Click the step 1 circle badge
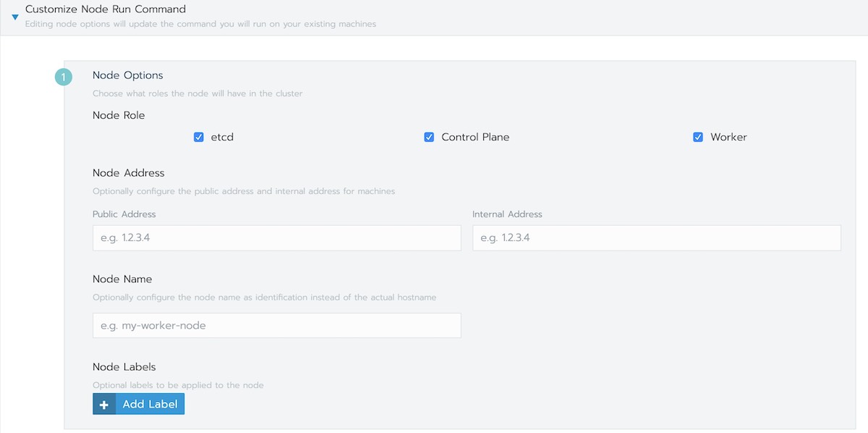The width and height of the screenshot is (868, 433). pyautogui.click(x=64, y=77)
